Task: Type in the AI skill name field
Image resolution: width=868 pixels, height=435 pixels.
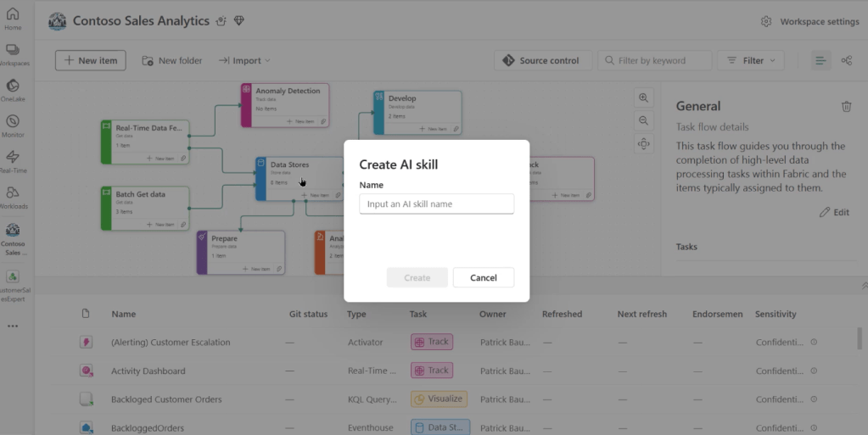Action: click(436, 204)
